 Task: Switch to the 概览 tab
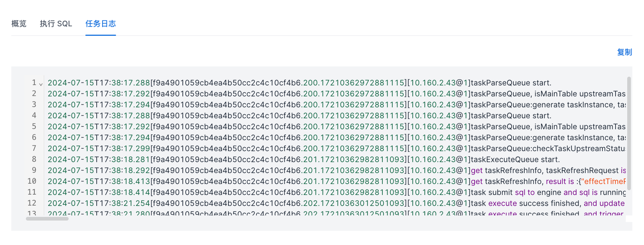[x=19, y=24]
